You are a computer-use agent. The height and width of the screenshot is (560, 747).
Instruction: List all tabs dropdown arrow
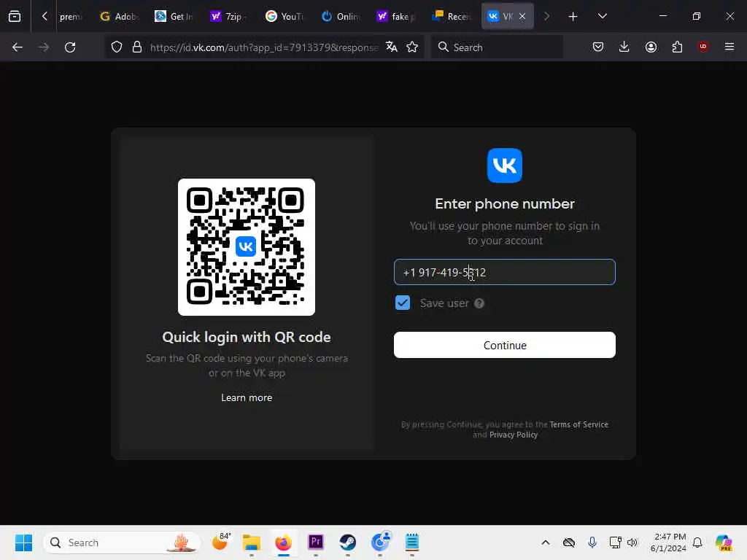click(602, 16)
